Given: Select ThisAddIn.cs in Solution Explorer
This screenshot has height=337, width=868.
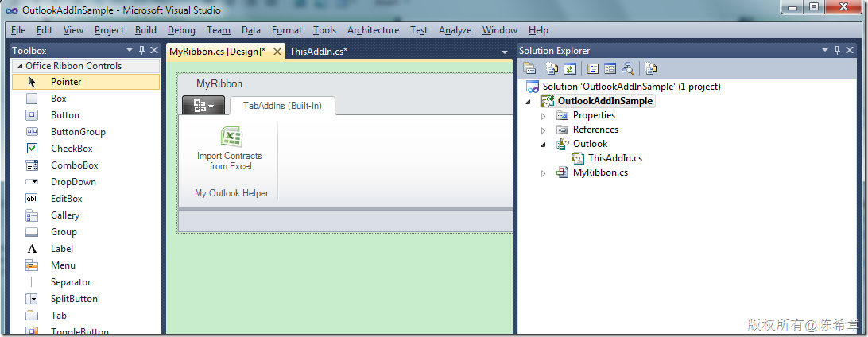Looking at the screenshot, I should tap(615, 158).
